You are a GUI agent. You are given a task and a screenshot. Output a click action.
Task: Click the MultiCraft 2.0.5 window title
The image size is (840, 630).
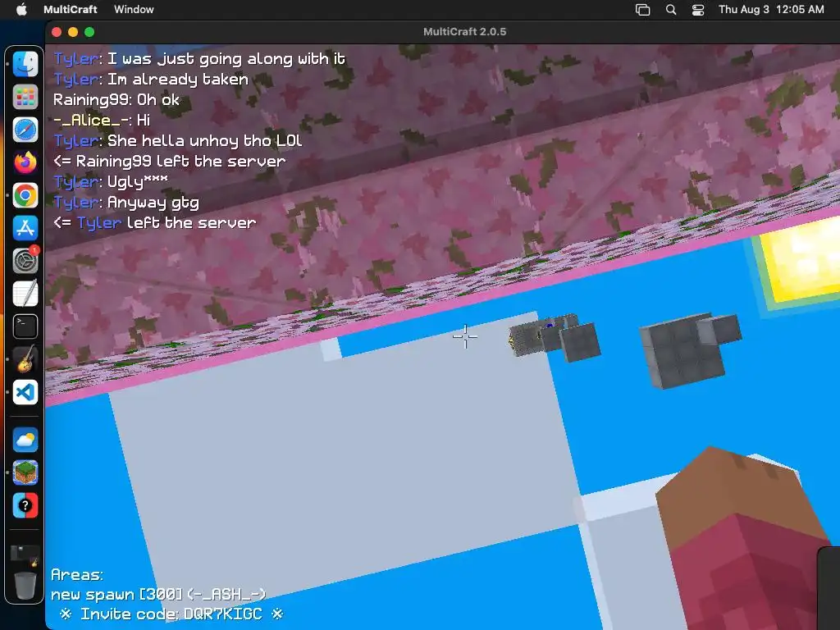464,32
